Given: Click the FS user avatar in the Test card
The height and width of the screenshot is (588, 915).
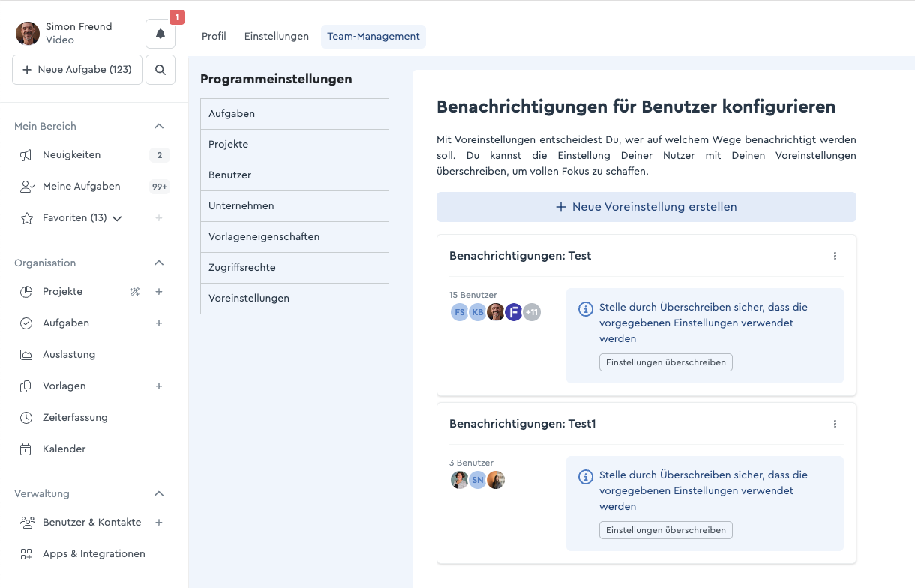Looking at the screenshot, I should click(460, 312).
